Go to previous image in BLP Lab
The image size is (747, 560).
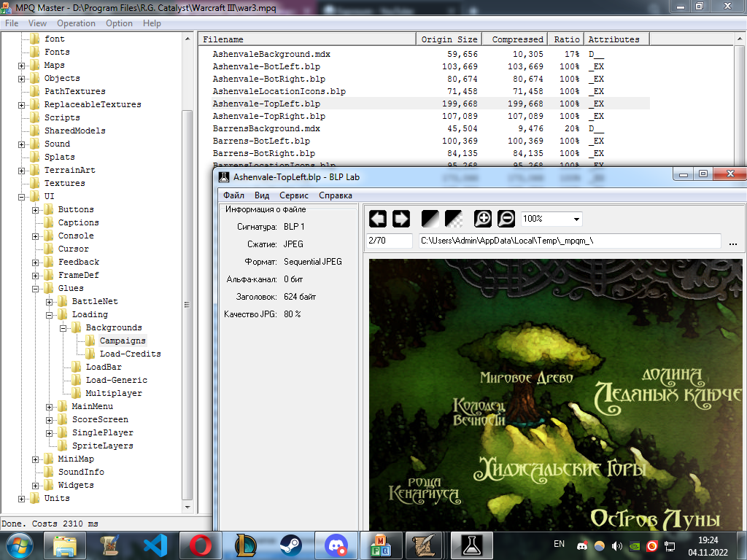[x=378, y=219]
